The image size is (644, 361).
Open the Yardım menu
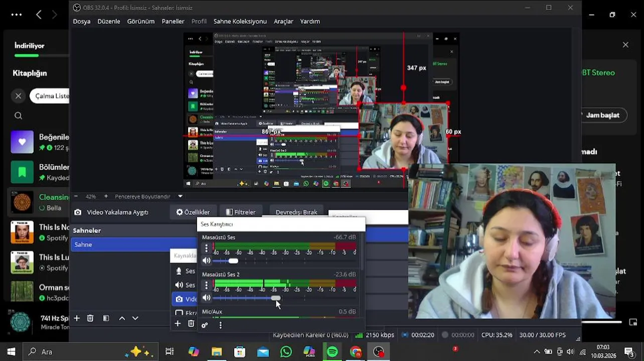click(310, 21)
